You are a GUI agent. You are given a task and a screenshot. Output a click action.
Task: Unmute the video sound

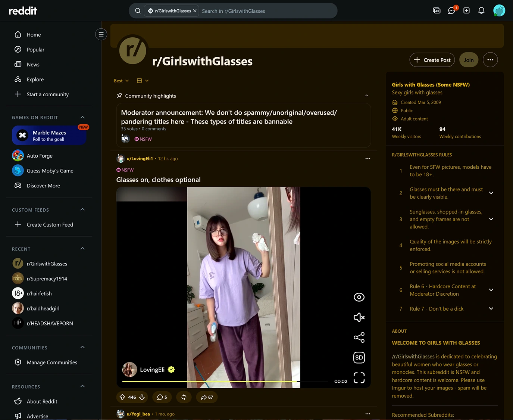coord(359,317)
